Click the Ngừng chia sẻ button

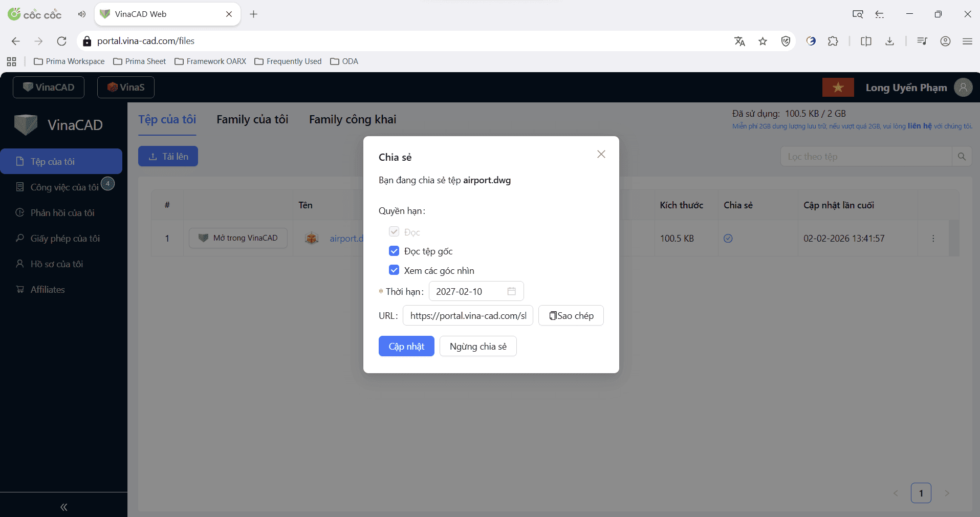point(478,346)
